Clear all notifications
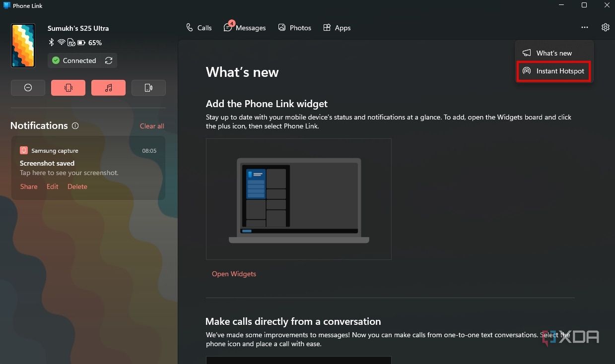 (152, 126)
